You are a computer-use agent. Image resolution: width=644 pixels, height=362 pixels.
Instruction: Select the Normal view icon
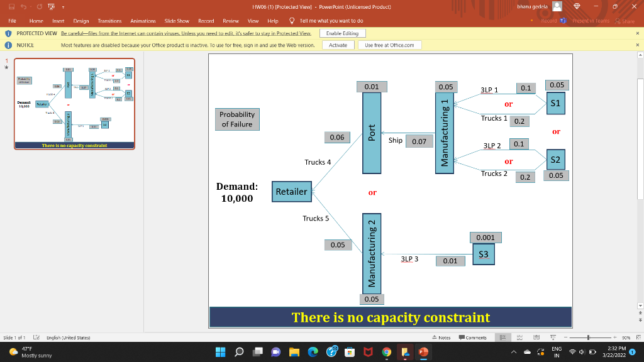(502, 337)
